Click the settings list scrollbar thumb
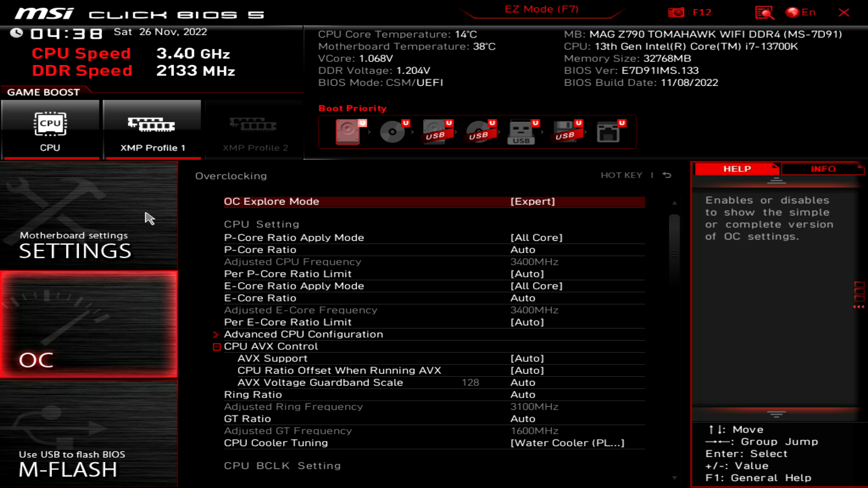 tap(675, 249)
